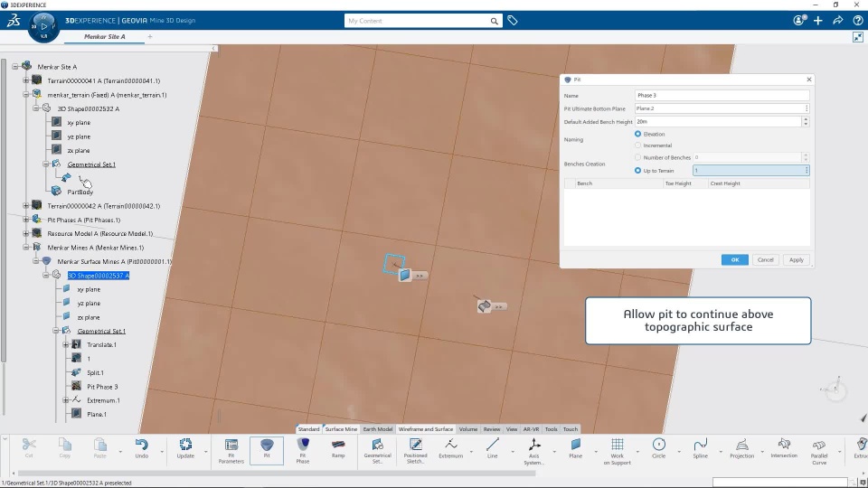Select the Incremental naming radio button
Screen dimensions: 868x488
tap(637, 145)
